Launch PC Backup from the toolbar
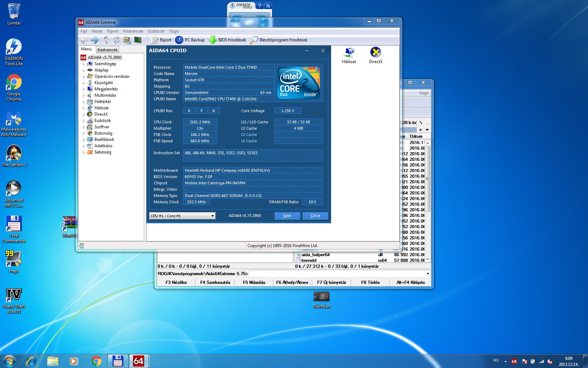Viewport: 588px width, 368px height. point(190,40)
